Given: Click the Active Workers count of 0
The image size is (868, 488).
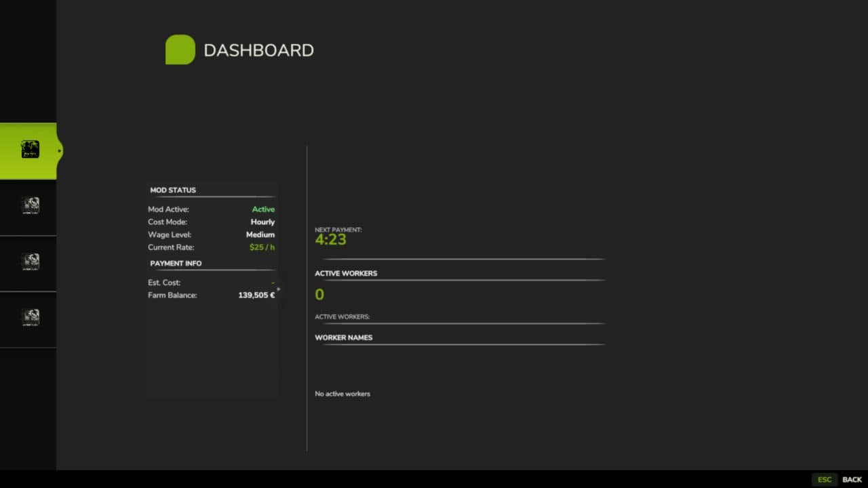Looking at the screenshot, I should [319, 294].
